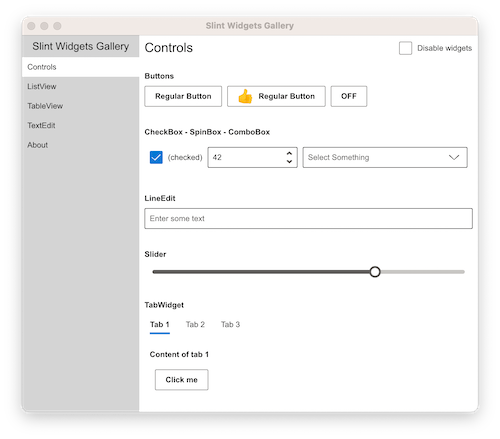Enable the Disable widgets checkbox

tap(405, 48)
